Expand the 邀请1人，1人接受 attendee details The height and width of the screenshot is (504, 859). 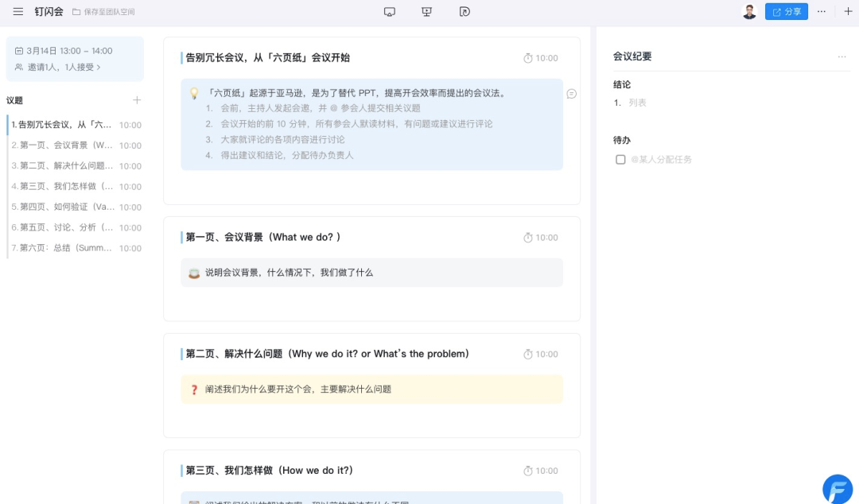tap(57, 67)
